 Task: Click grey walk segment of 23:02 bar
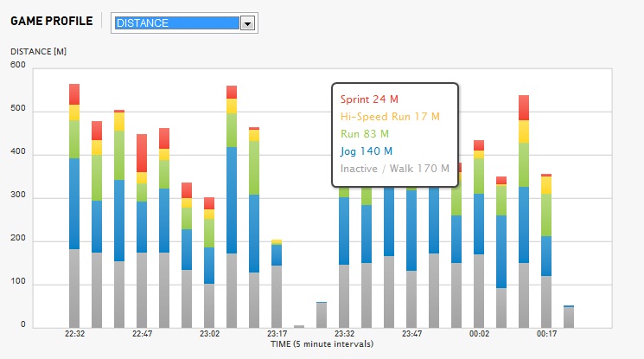pos(209,305)
